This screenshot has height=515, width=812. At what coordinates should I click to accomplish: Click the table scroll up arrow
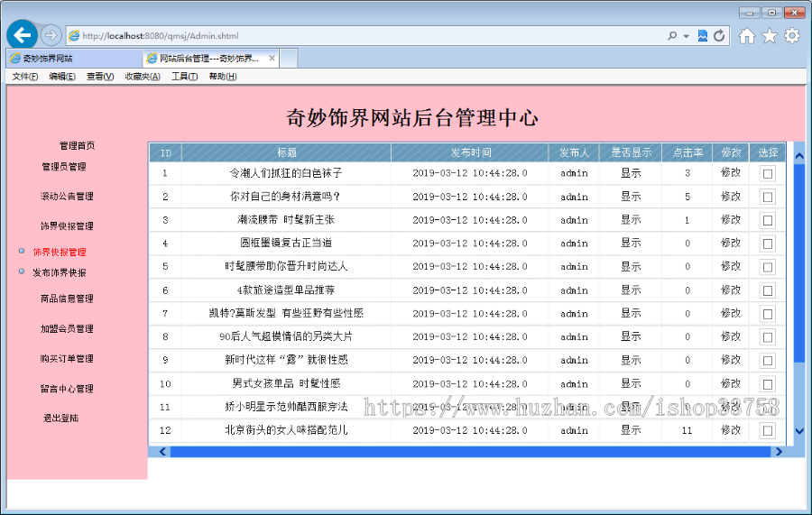[799, 156]
